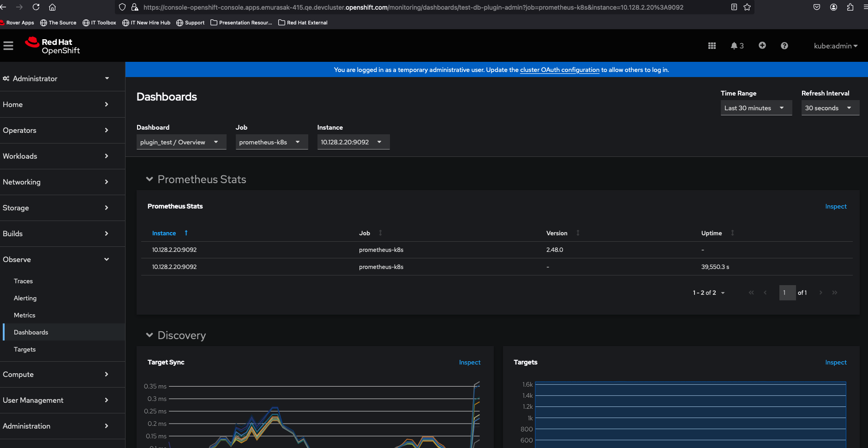Click the browser home icon
The height and width of the screenshot is (448, 868).
click(x=52, y=7)
